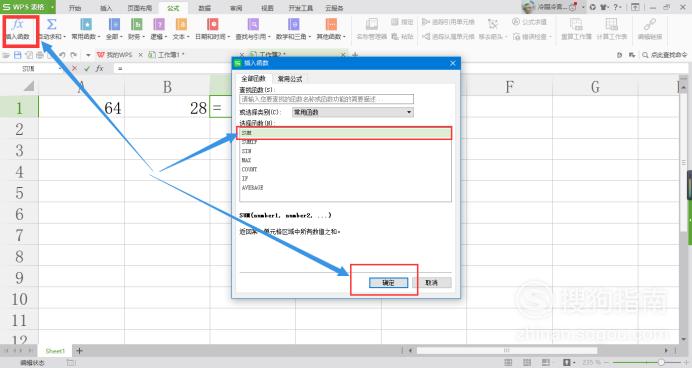Adjust the zoom slider handle
Image resolution: width=692 pixels, height=368 pixels.
(661, 362)
